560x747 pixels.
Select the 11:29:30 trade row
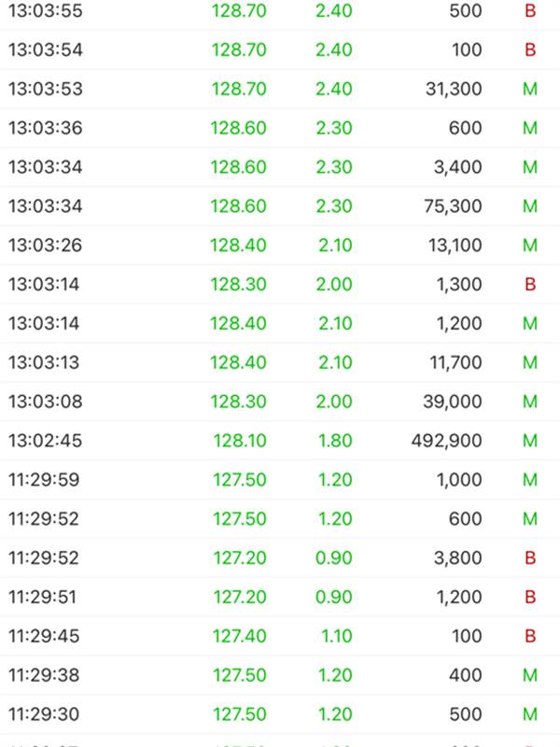click(280, 713)
